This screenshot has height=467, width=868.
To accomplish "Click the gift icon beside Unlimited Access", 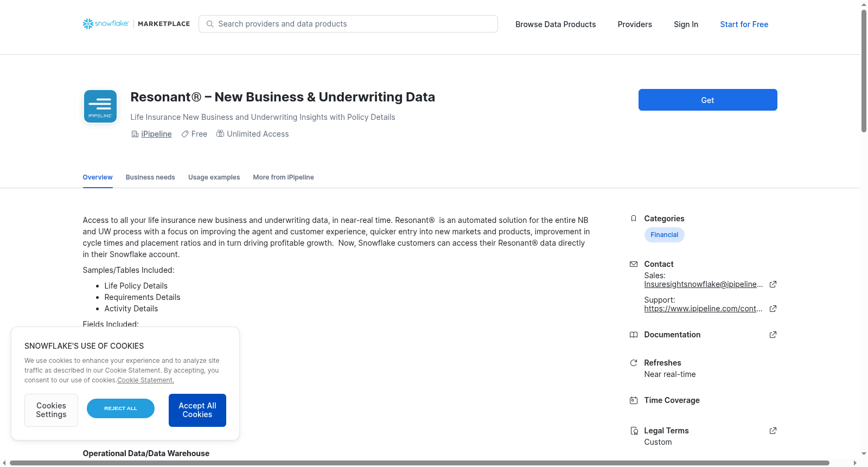I will point(220,133).
